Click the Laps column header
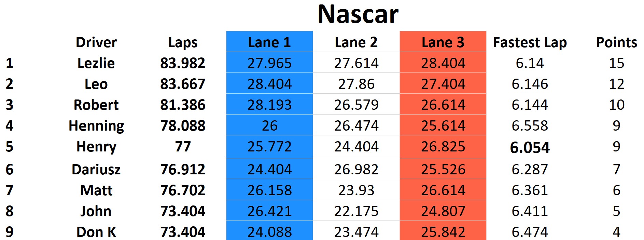The width and height of the screenshot is (644, 240). point(183,42)
